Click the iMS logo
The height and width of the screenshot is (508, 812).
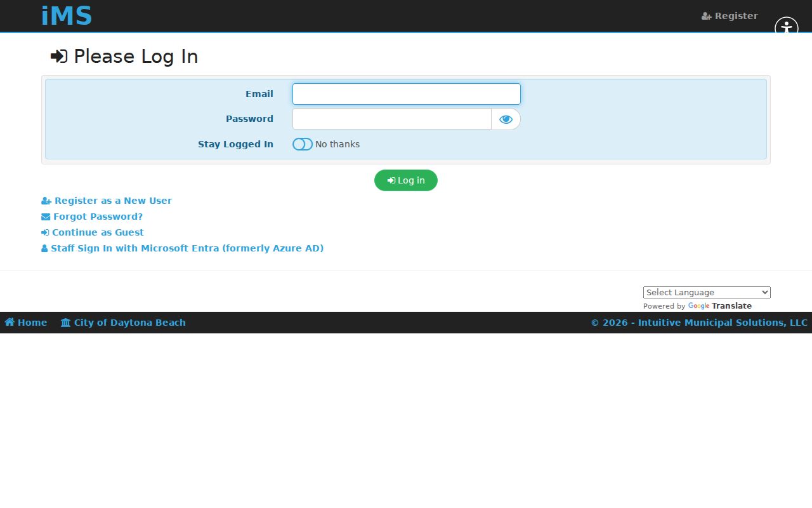(67, 17)
